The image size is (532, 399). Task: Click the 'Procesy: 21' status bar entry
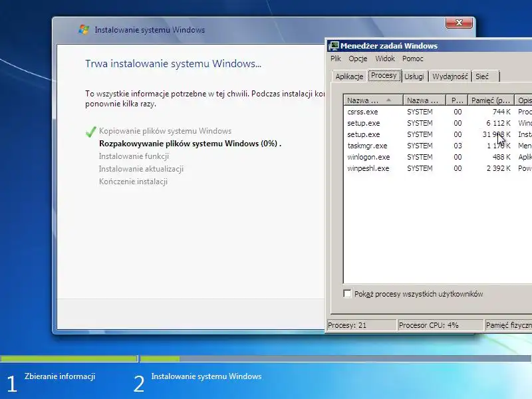(361, 325)
